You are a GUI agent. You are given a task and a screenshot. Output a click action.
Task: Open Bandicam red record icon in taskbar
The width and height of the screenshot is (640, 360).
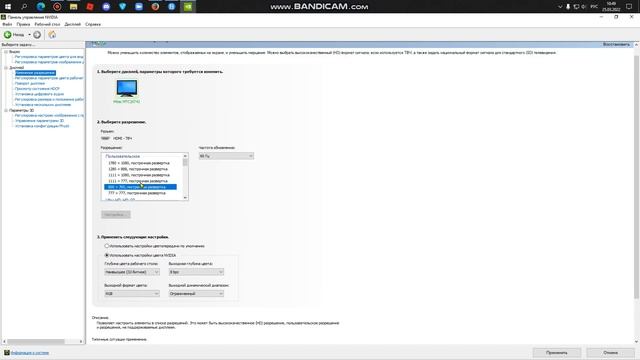pos(57,7)
